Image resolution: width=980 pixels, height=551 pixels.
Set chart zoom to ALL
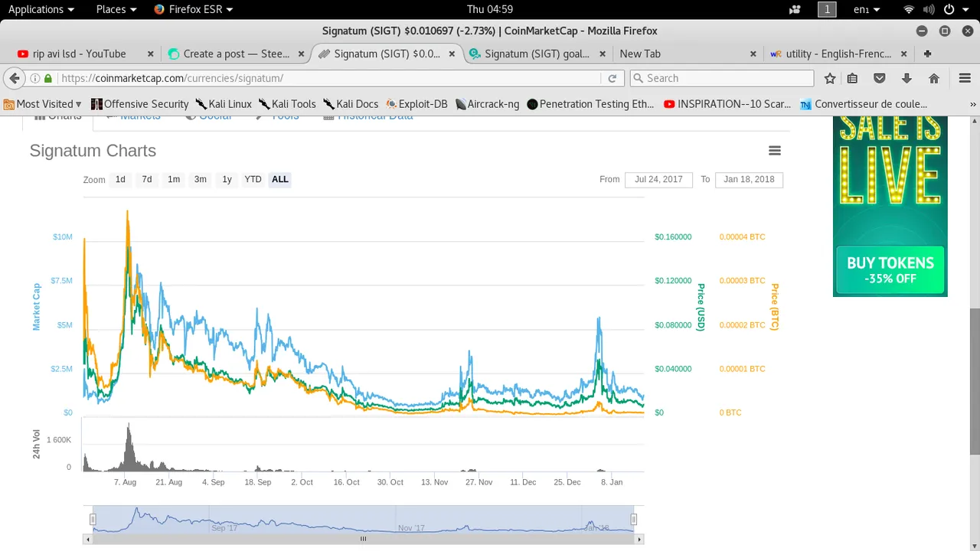pos(280,179)
